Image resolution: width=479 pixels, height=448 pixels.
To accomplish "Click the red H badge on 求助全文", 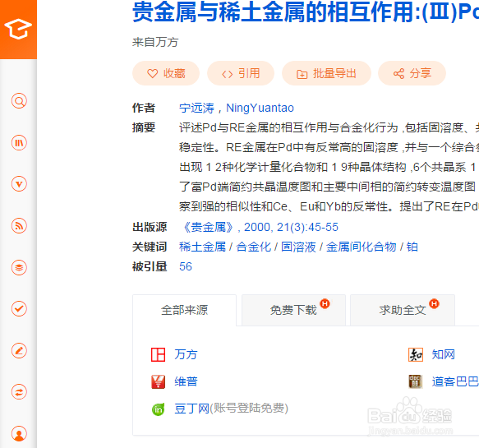I will point(434,303).
